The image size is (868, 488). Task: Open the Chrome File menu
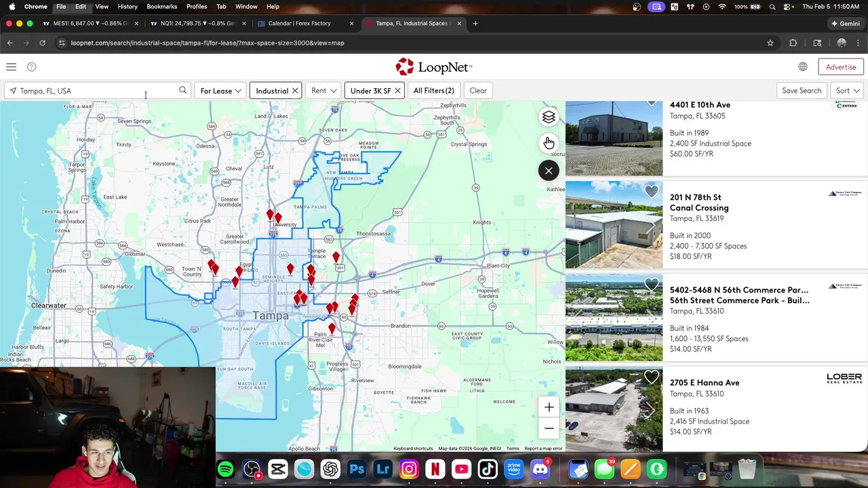[61, 7]
